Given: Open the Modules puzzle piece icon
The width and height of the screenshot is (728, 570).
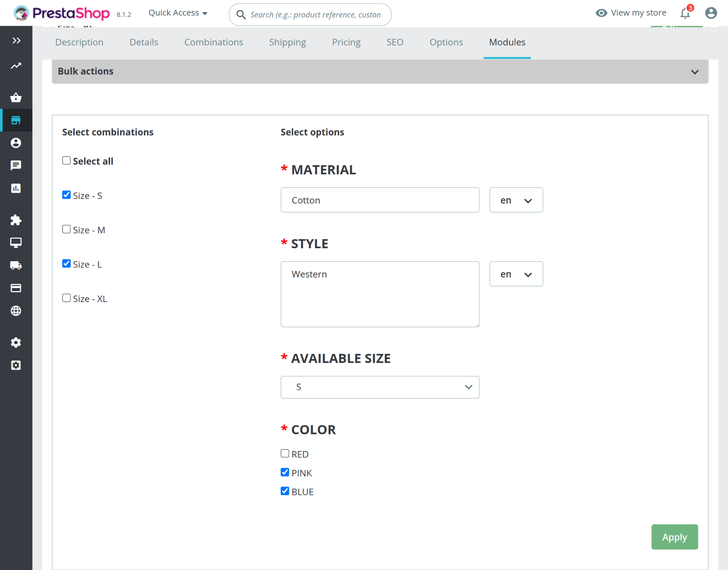Looking at the screenshot, I should pos(16,220).
